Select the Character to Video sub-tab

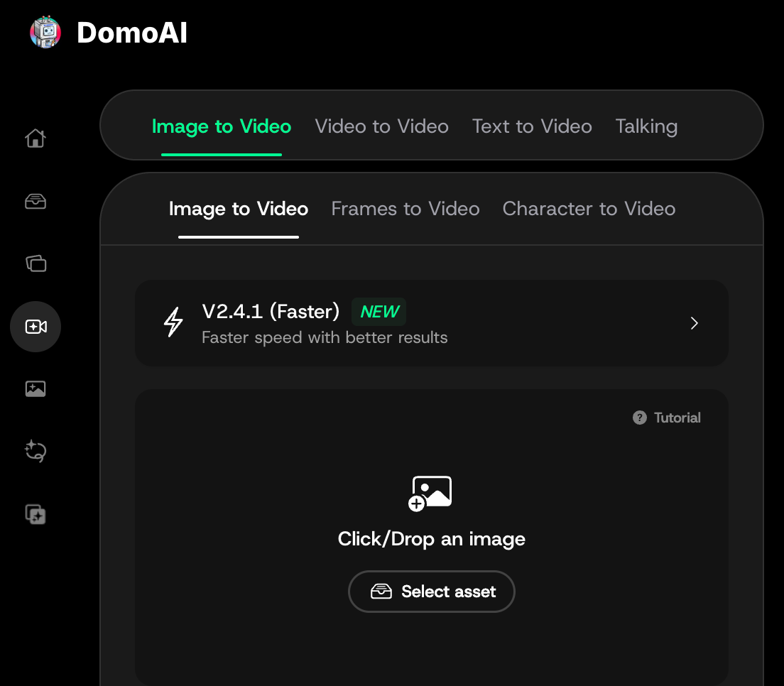[589, 209]
